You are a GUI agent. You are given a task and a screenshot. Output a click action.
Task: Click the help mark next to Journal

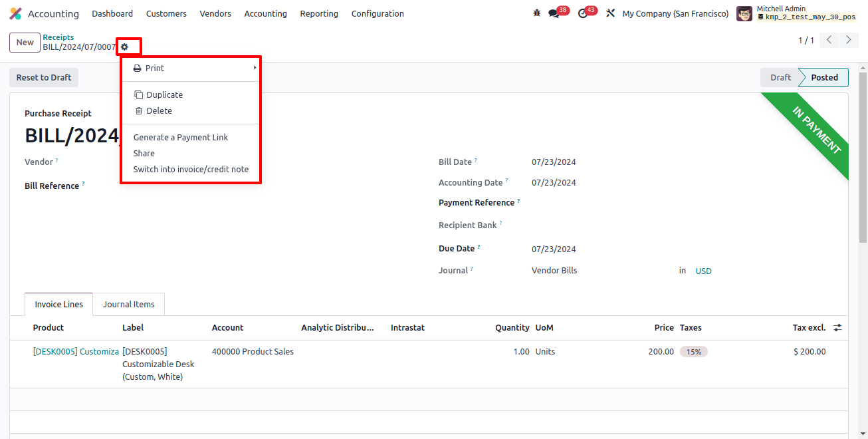coord(472,269)
